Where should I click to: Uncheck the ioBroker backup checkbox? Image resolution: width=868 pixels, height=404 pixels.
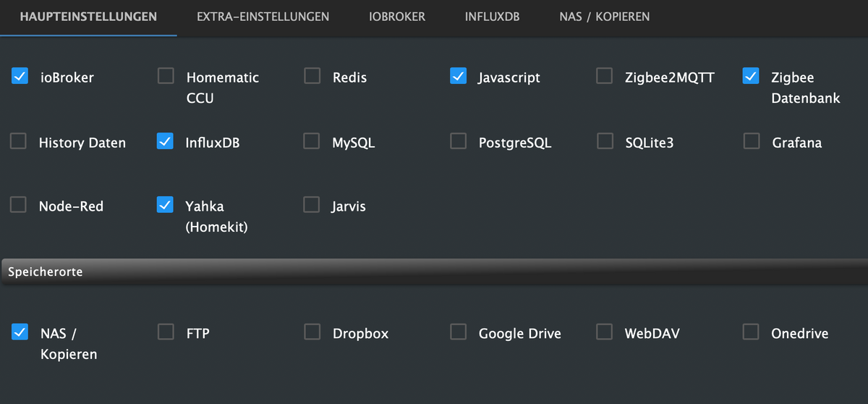pyautogui.click(x=20, y=76)
